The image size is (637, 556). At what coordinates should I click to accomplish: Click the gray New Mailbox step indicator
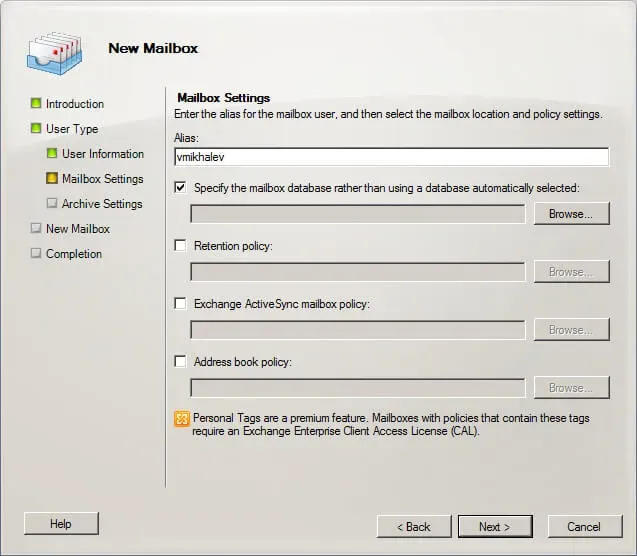pyautogui.click(x=36, y=228)
